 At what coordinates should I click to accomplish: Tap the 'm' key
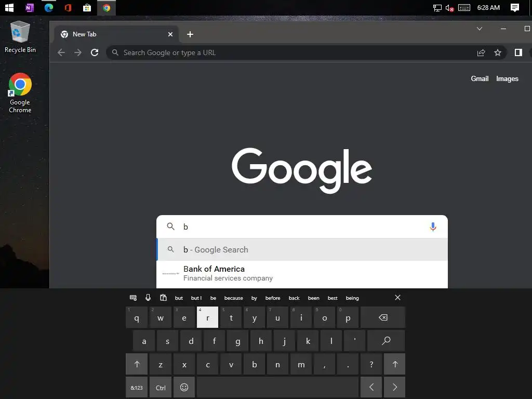click(x=301, y=364)
